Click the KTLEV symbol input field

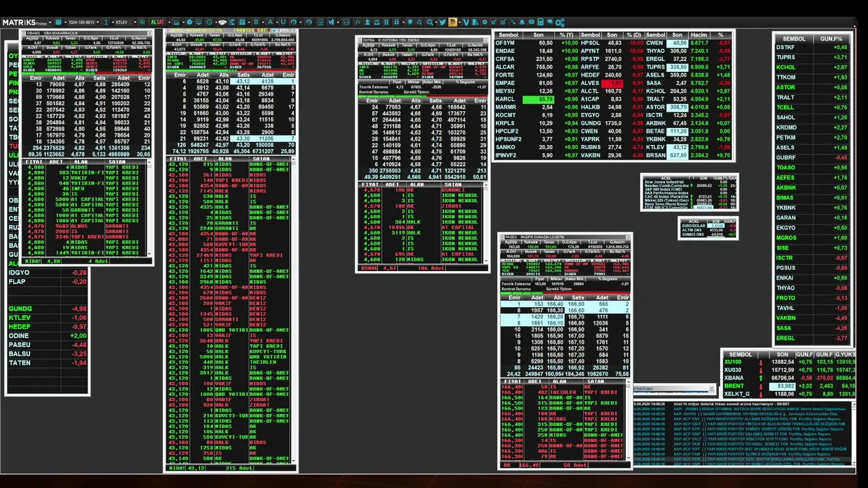123,22
